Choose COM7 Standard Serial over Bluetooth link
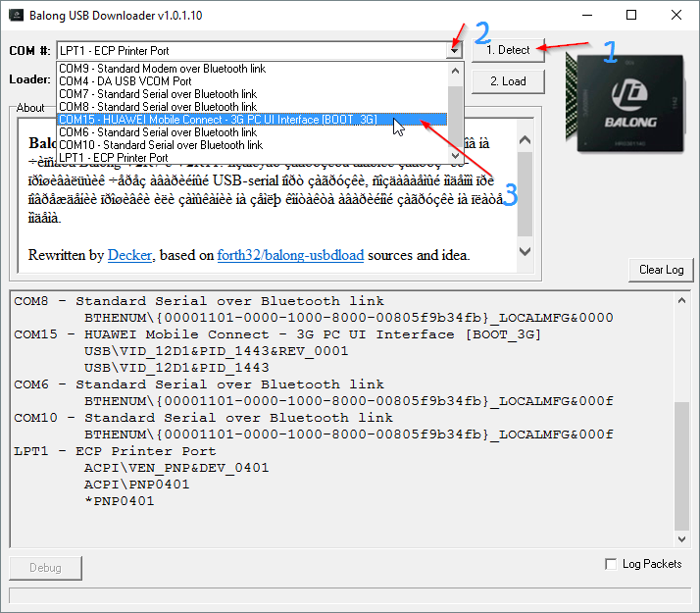700x613 pixels. point(252,94)
